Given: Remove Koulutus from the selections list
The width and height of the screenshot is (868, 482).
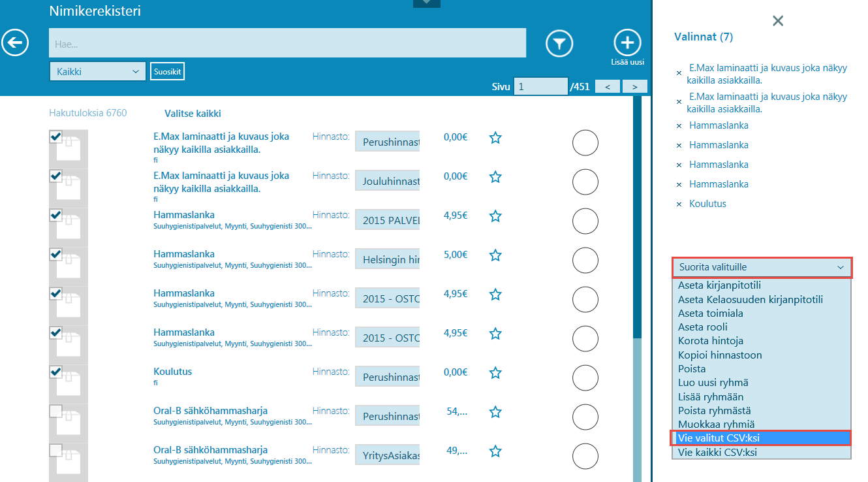Looking at the screenshot, I should click(679, 204).
